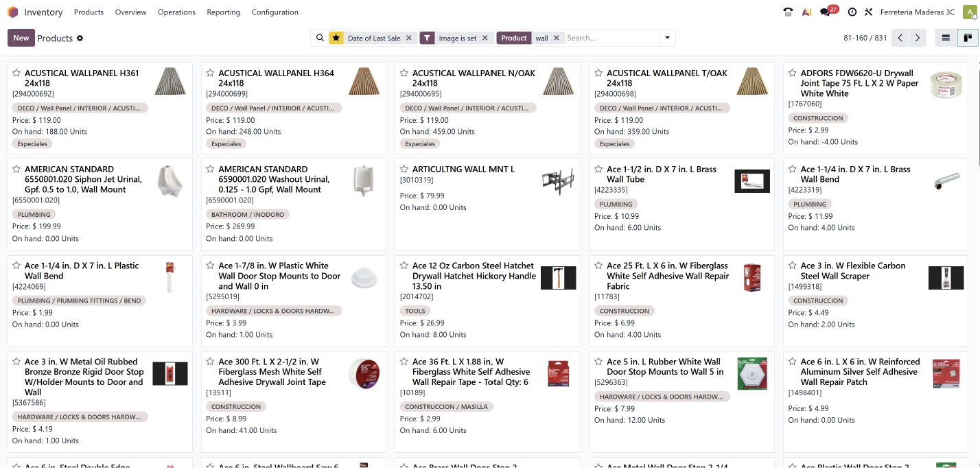Switch to kanban view
This screenshot has width=980, height=468.
[x=968, y=38]
